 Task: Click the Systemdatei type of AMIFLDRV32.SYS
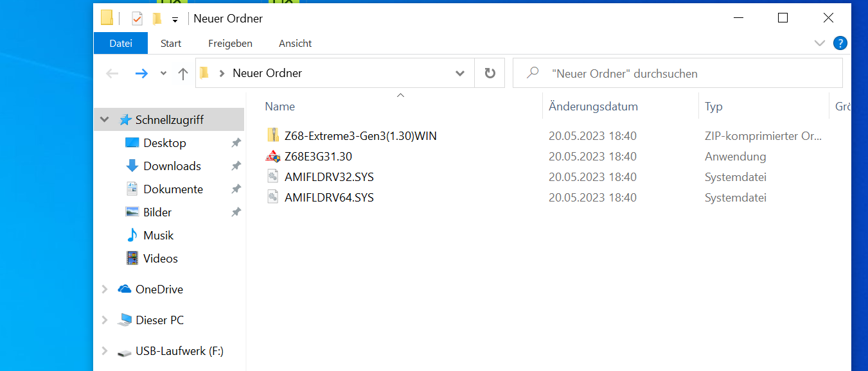coord(735,177)
